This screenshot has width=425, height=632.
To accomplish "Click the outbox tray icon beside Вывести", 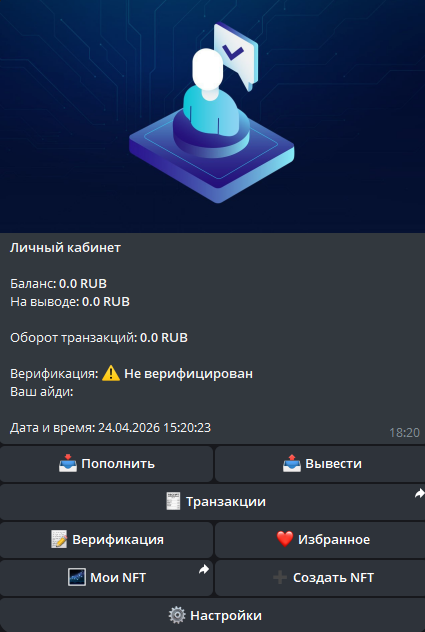I will click(292, 464).
